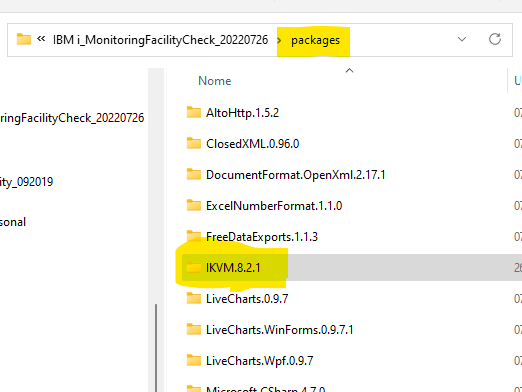Click the folder icon in address bar
The image size is (522, 392).
24,39
